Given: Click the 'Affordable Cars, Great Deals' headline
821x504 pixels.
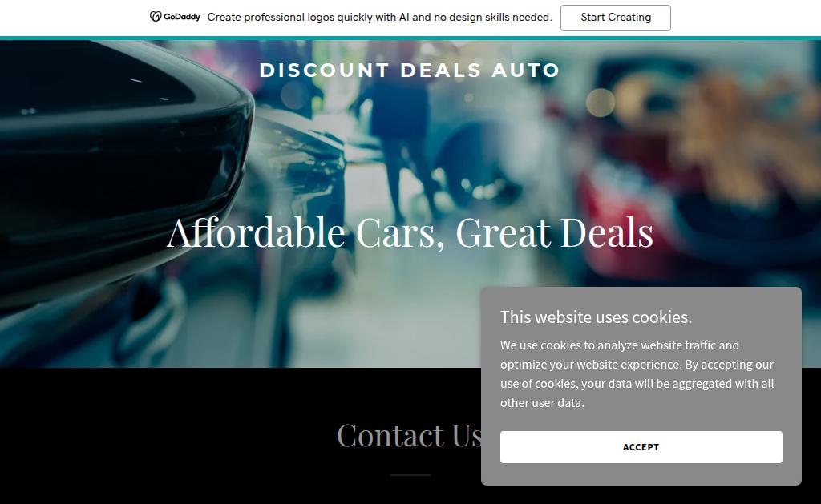Looking at the screenshot, I should [410, 232].
